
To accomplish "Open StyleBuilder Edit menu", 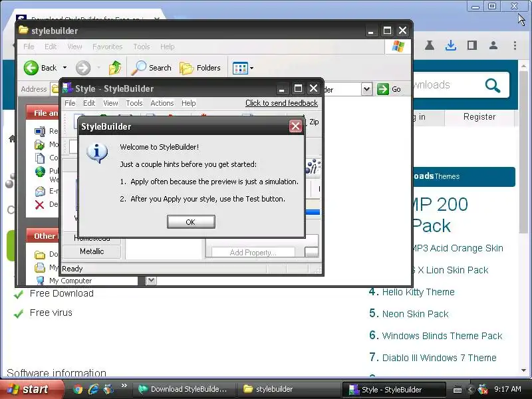I will 89,103.
